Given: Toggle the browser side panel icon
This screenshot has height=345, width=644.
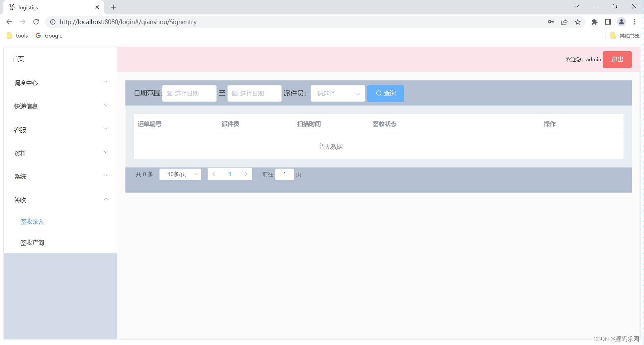Looking at the screenshot, I should pyautogui.click(x=608, y=22).
